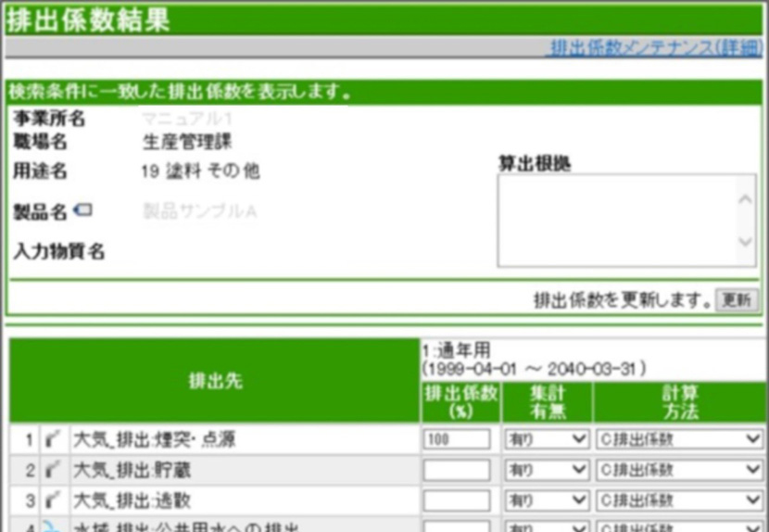Click the 大気_排出:逸散 row label
The image size is (769, 532).
(x=132, y=500)
